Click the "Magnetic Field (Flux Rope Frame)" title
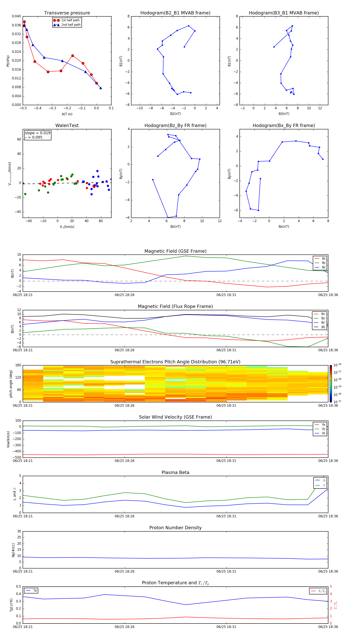Viewport: 351px width, 644px height. tap(175, 307)
